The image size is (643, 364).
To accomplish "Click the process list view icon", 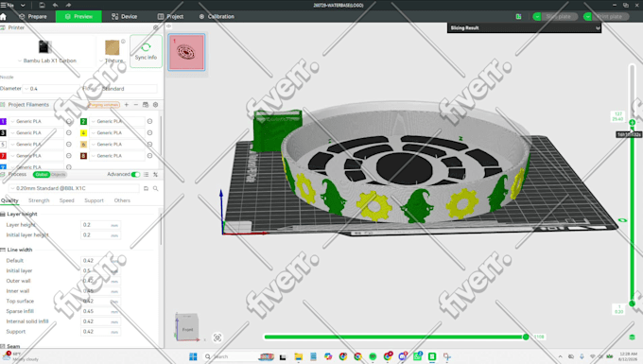I will (146, 175).
